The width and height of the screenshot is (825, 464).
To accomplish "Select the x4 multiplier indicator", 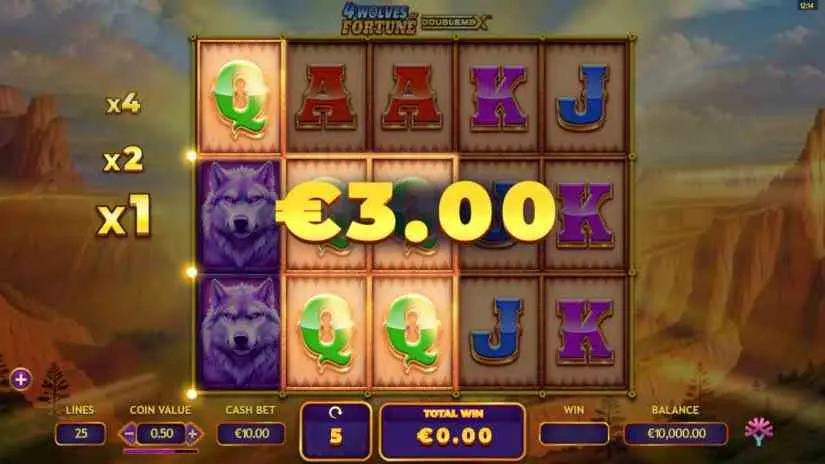I will pyautogui.click(x=124, y=104).
